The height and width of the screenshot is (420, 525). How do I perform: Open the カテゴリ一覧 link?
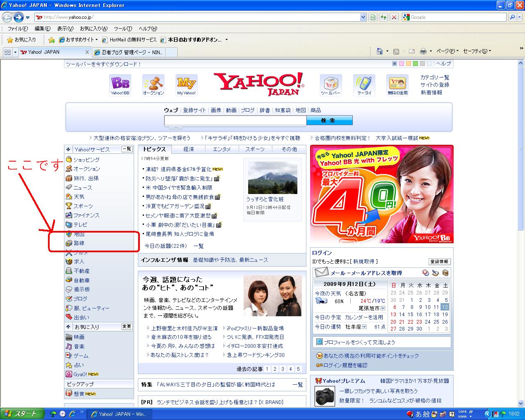pos(435,77)
